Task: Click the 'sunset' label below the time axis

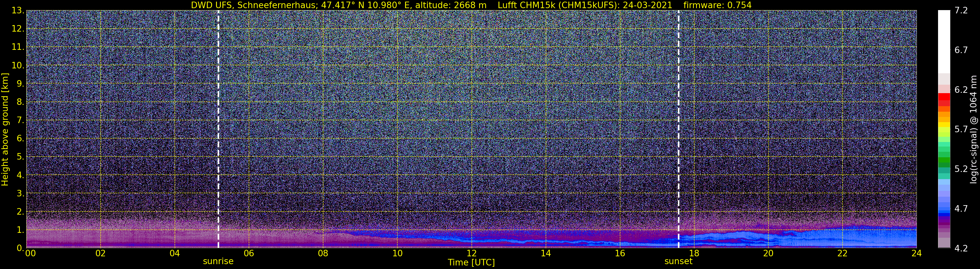Action: [x=678, y=261]
